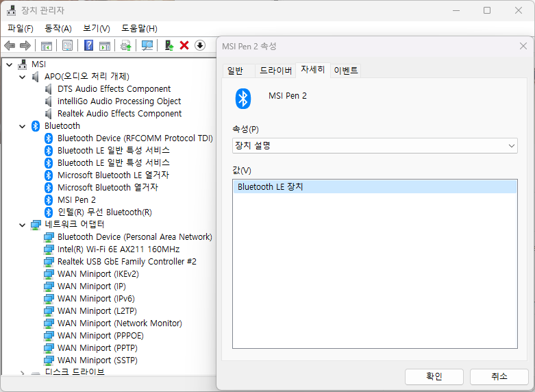This screenshot has height=392, width=535.
Task: Click the Update driver gear icon
Action: 126,45
